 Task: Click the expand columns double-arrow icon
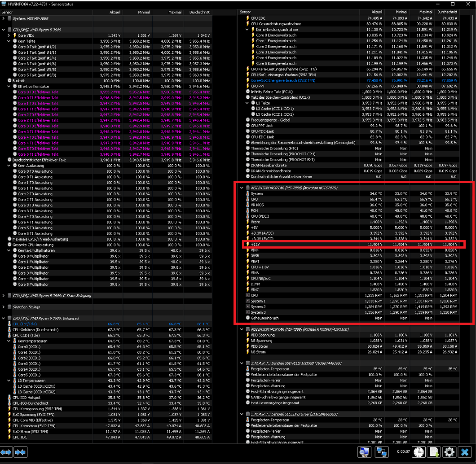click(6, 452)
